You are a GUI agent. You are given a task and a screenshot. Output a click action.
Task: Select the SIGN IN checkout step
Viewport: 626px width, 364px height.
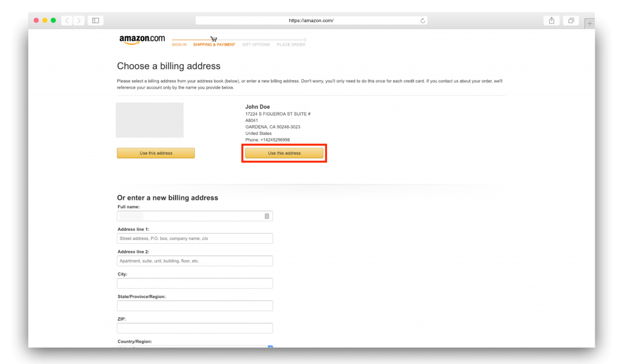pyautogui.click(x=179, y=45)
